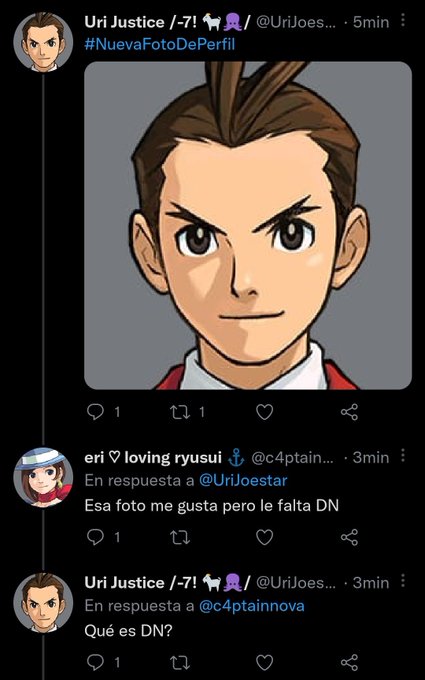The width and height of the screenshot is (425, 680).
Task: Open the @UriJoestar mention link
Action: pyautogui.click(x=243, y=481)
